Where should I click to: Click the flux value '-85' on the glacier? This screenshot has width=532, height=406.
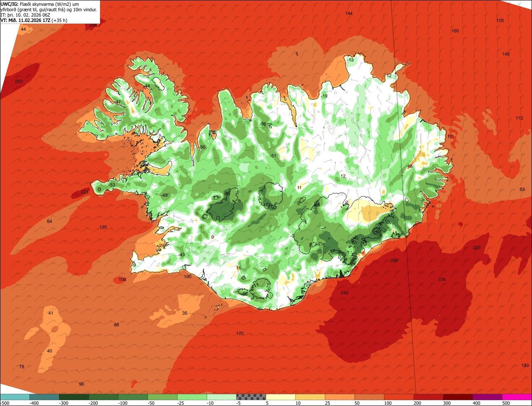coord(227,193)
